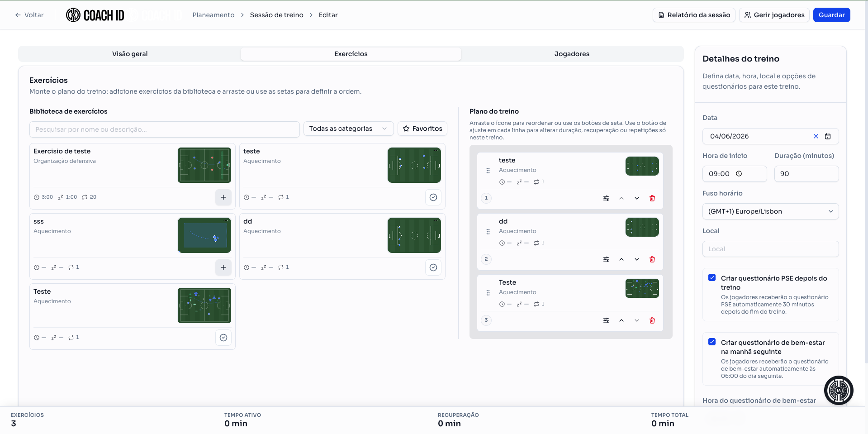Open Relatório da sessão
This screenshot has width=868, height=434.
(694, 15)
